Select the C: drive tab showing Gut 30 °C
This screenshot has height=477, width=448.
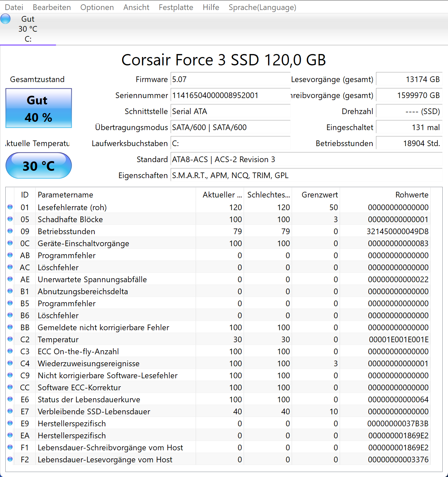tap(28, 28)
